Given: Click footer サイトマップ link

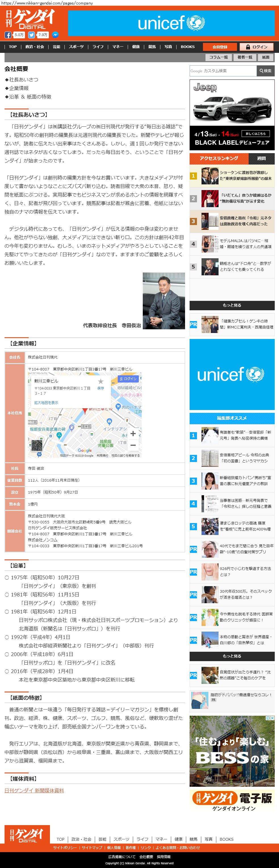Looking at the screenshot, I should (92, 848).
